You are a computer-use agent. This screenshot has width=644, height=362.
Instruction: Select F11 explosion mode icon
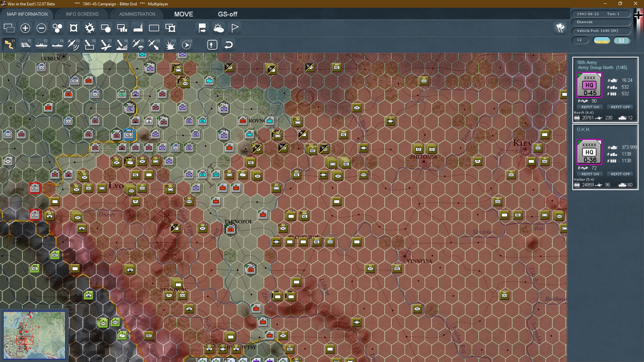click(170, 45)
